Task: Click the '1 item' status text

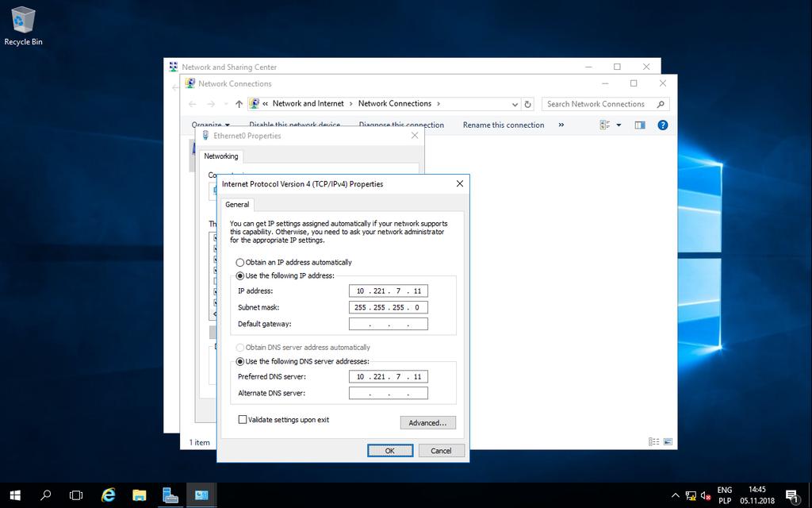Action: pos(199,442)
